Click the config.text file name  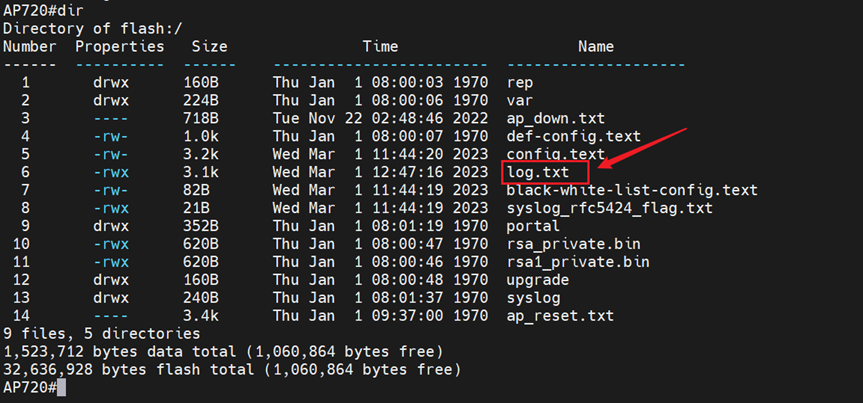coord(556,154)
